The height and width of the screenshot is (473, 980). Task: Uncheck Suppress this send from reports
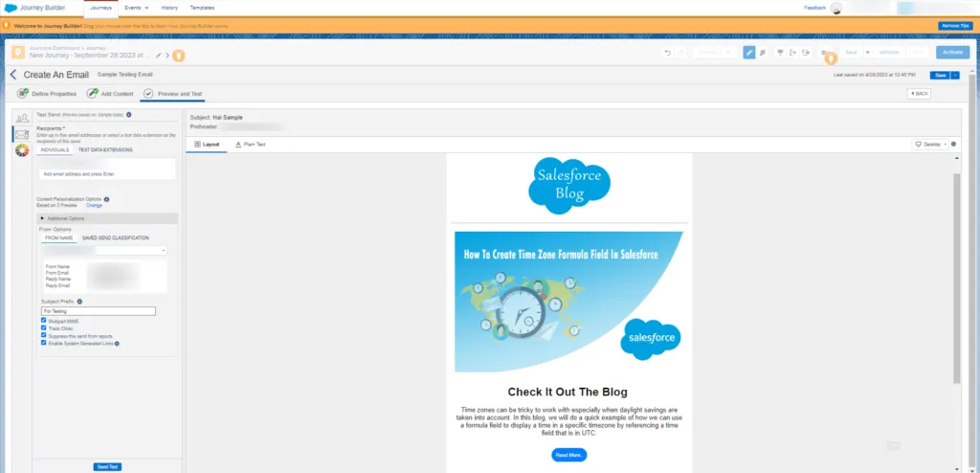pos(44,335)
